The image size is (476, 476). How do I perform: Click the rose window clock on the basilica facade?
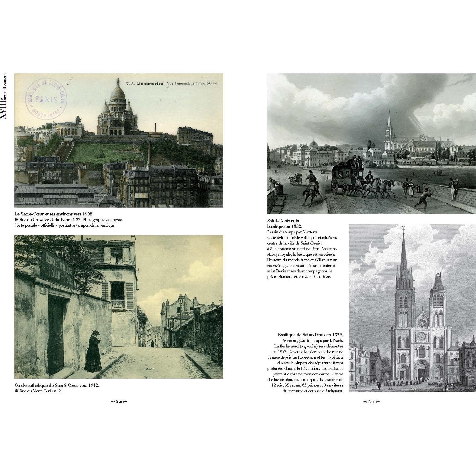(422, 336)
